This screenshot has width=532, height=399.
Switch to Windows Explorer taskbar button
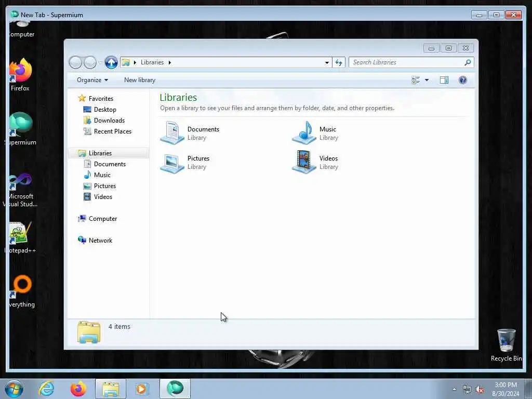tap(111, 389)
